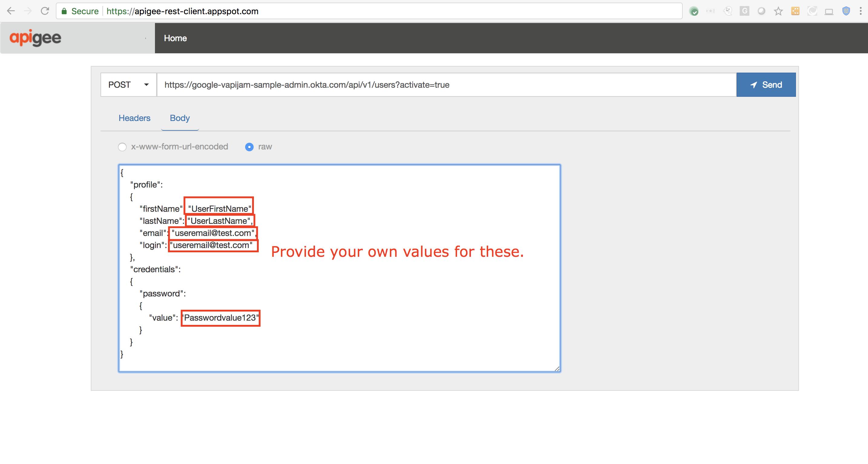This screenshot has height=464, width=868.
Task: Click the paper plane icon on Send
Action: point(754,85)
